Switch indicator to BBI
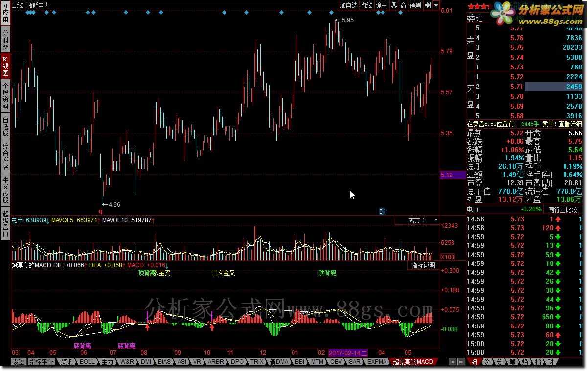The image size is (588, 371). (299, 362)
